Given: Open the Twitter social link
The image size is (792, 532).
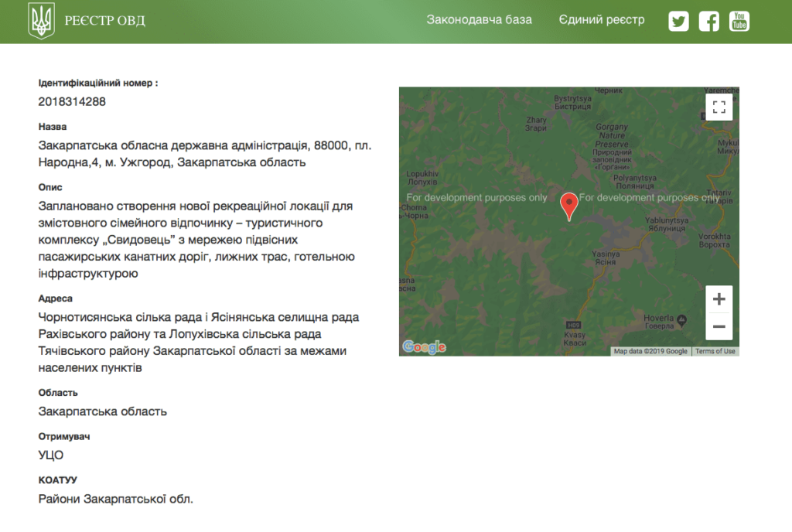Looking at the screenshot, I should click(678, 21).
